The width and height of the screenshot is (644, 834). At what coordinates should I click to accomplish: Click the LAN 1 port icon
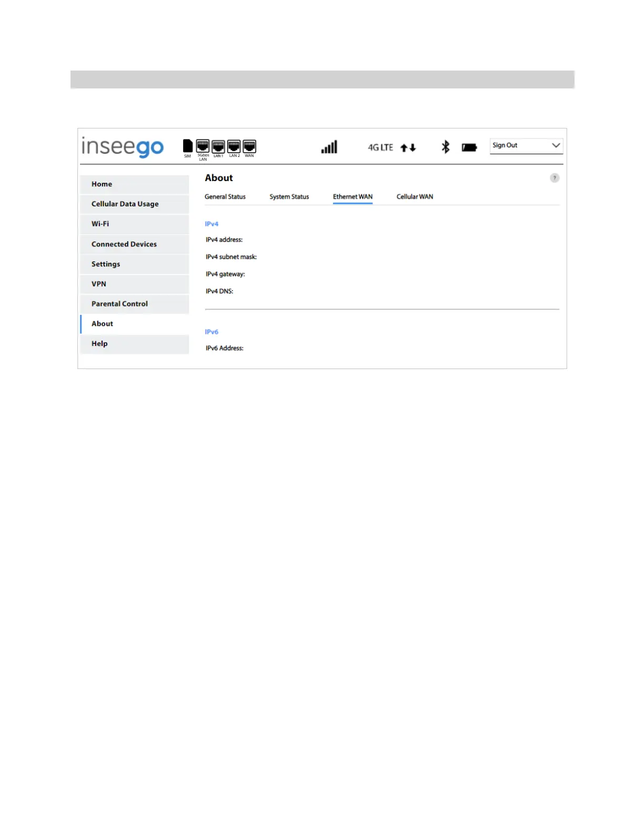(x=218, y=146)
